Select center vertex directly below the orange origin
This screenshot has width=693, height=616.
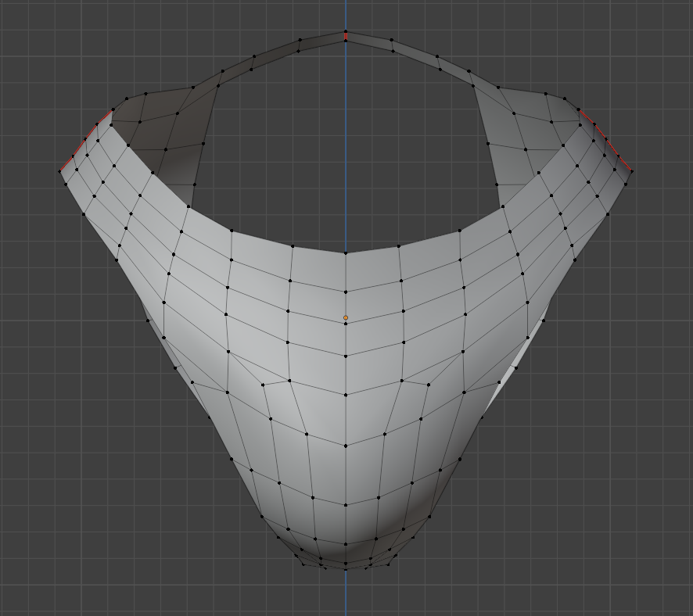[346, 324]
